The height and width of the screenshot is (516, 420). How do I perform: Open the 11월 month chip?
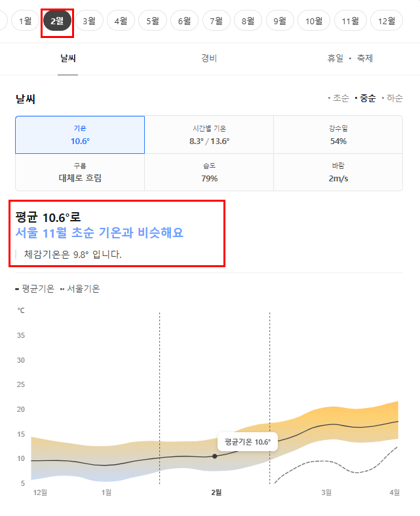pos(350,21)
